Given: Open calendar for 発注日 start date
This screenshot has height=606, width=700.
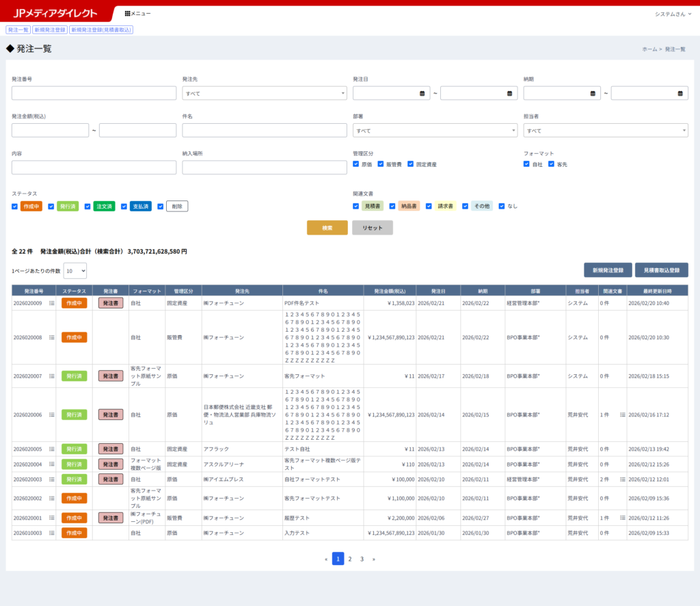Looking at the screenshot, I should pyautogui.click(x=422, y=94).
